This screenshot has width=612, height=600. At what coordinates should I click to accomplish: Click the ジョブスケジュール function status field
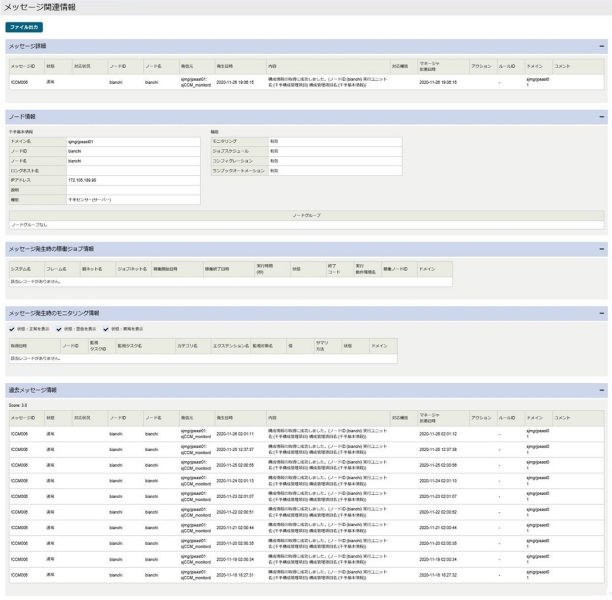click(335, 151)
